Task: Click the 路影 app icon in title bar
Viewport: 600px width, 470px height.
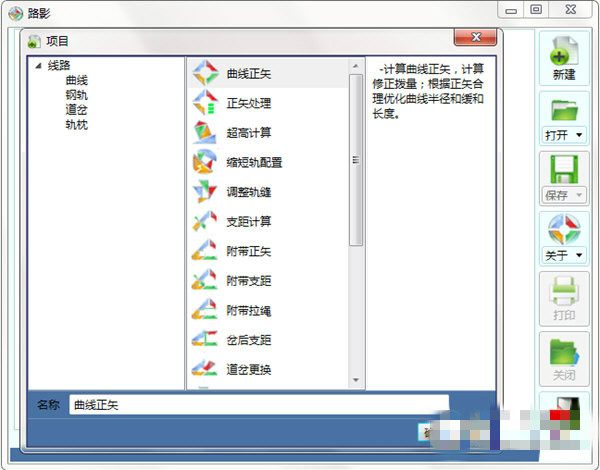Action: pos(16,14)
